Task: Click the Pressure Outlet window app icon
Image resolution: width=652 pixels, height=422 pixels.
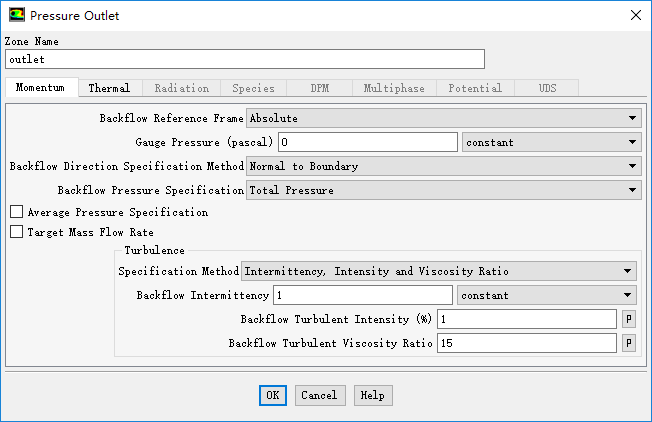Action: point(17,15)
